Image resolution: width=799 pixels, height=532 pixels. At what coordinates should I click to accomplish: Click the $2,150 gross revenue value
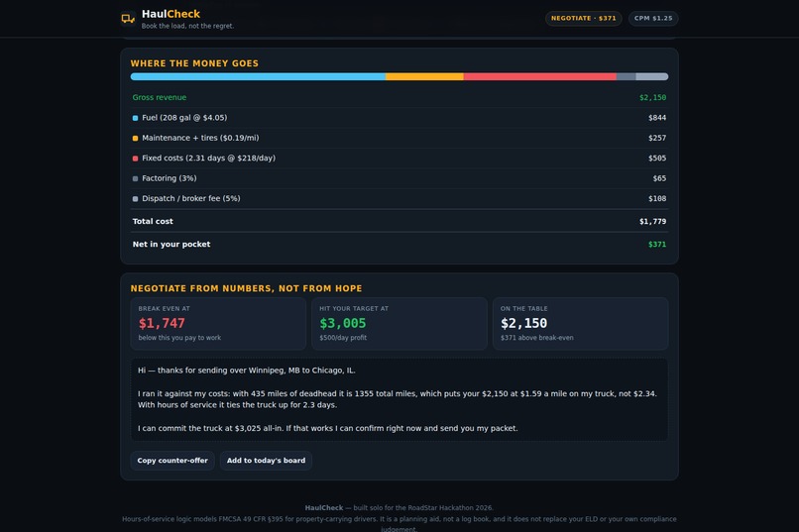tap(652, 97)
